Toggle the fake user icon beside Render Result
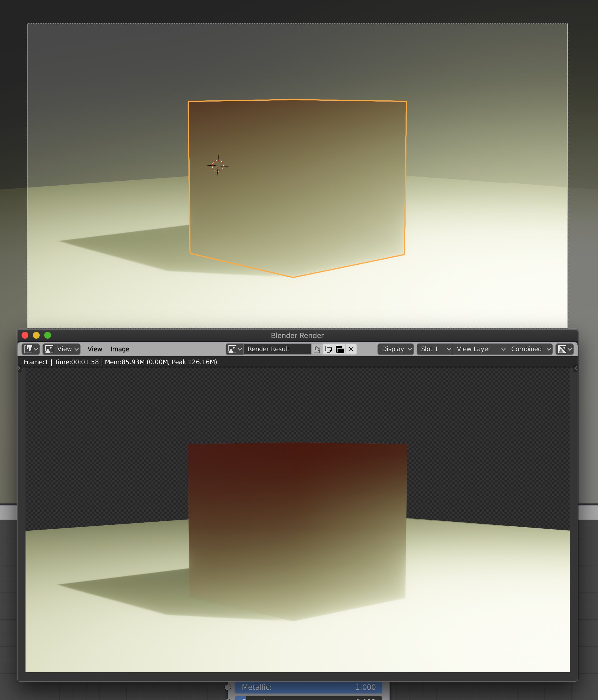 point(317,349)
